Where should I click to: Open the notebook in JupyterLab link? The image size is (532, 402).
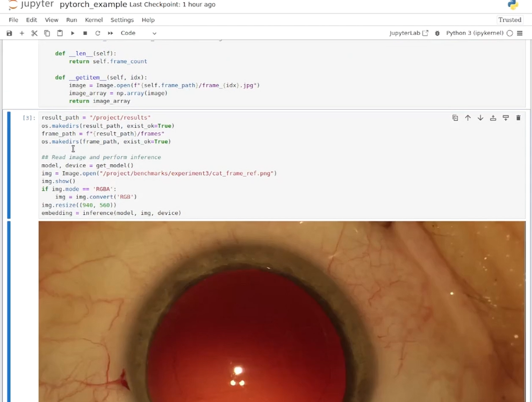pos(409,33)
